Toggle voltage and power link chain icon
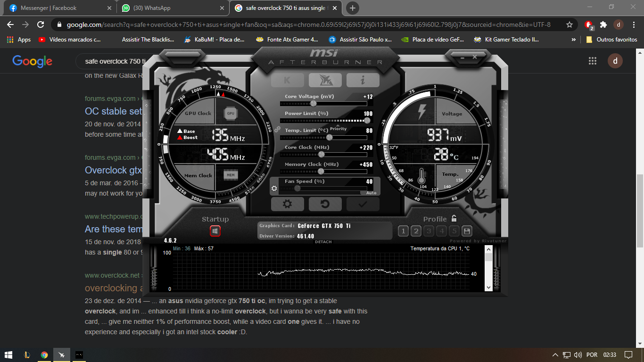The image size is (644, 362). point(277,129)
